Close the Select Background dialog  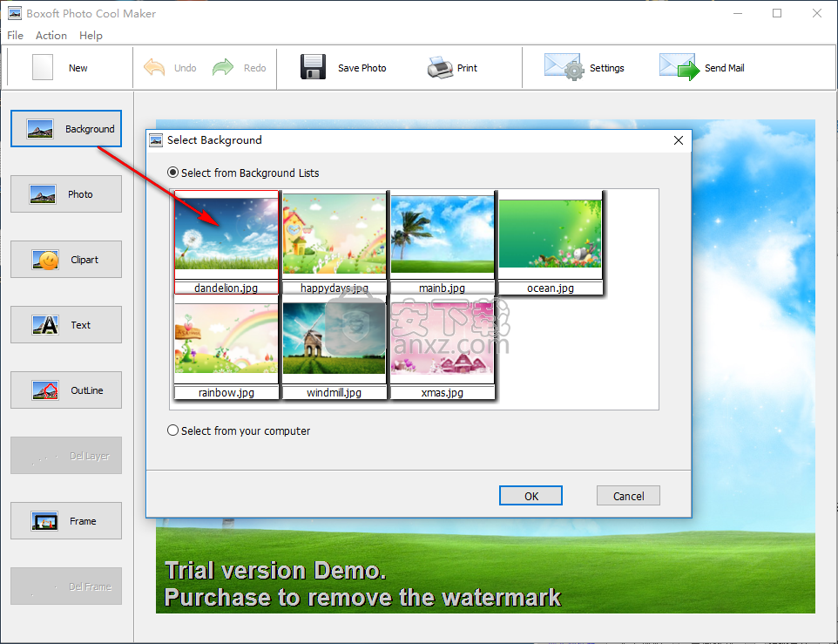pos(679,140)
